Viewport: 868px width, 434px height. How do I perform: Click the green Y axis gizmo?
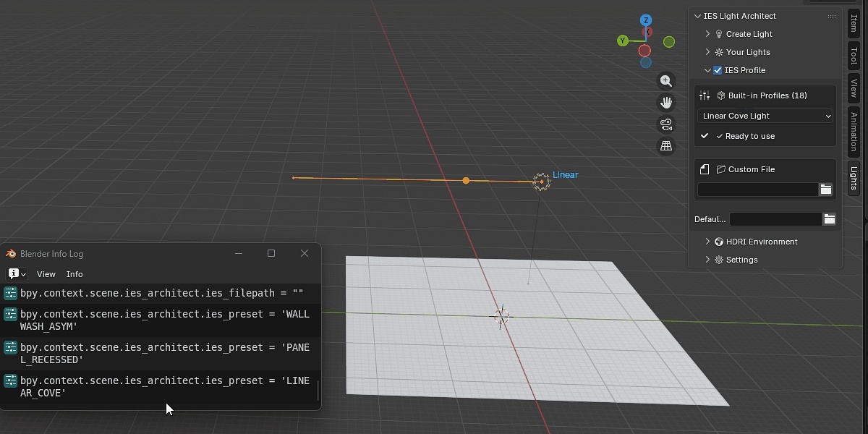(622, 41)
